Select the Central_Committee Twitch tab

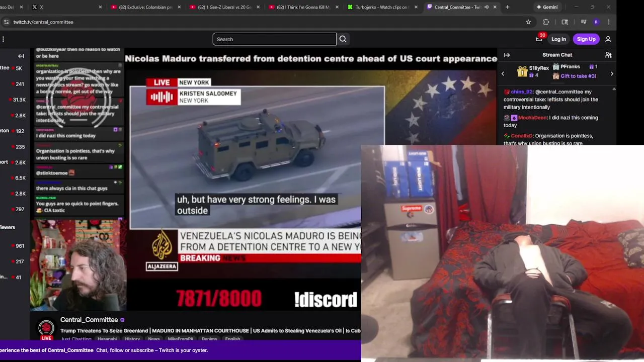click(x=461, y=7)
